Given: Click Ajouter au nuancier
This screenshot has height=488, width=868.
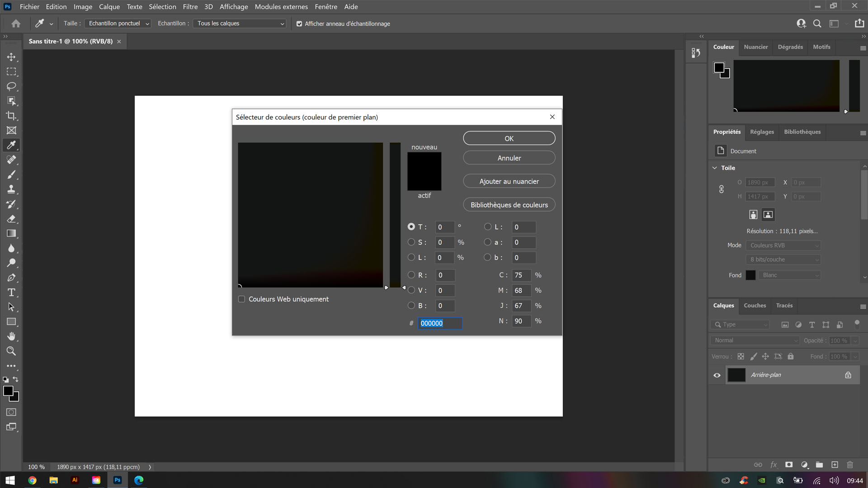Looking at the screenshot, I should pos(509,181).
